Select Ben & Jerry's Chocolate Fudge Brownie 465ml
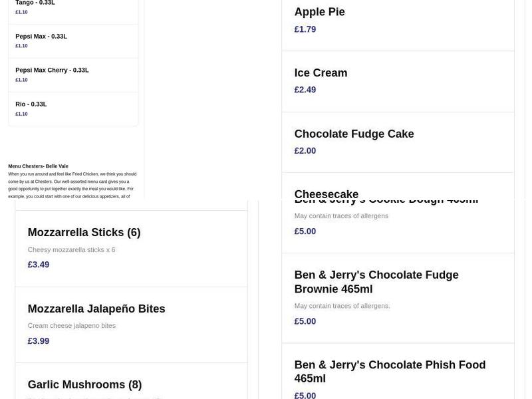Viewport: 532px width, 399px height. 376,281
